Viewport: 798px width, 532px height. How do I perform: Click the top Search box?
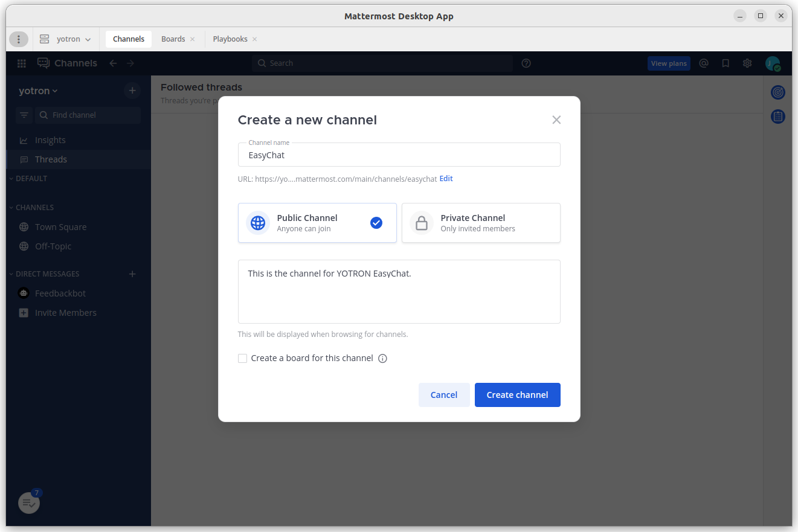coord(382,63)
